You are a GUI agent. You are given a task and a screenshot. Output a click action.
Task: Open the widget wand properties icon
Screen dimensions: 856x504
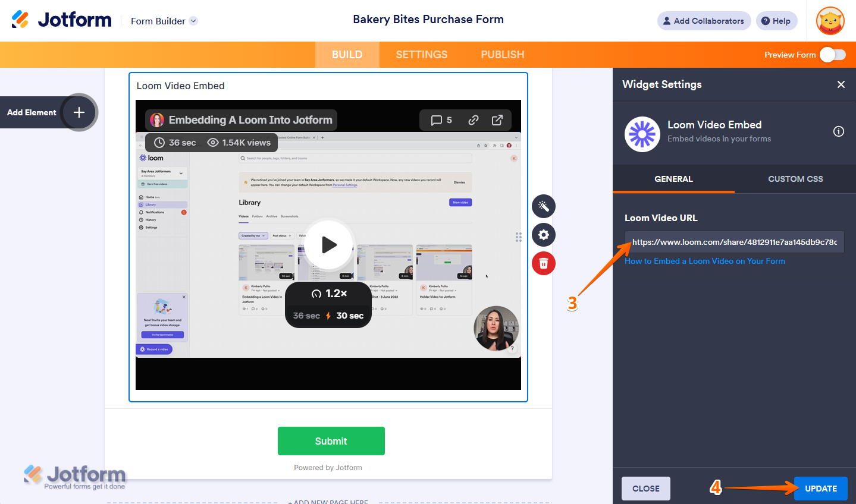point(544,206)
